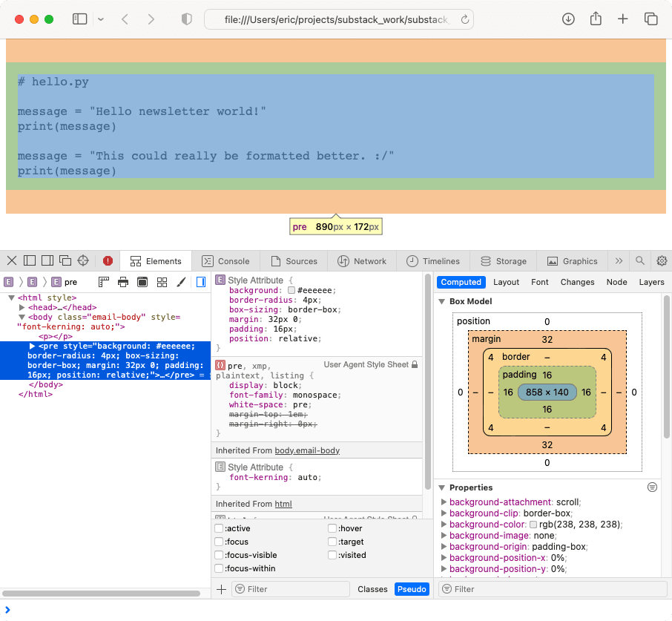Show more inspector tabs via double chevron

click(619, 261)
